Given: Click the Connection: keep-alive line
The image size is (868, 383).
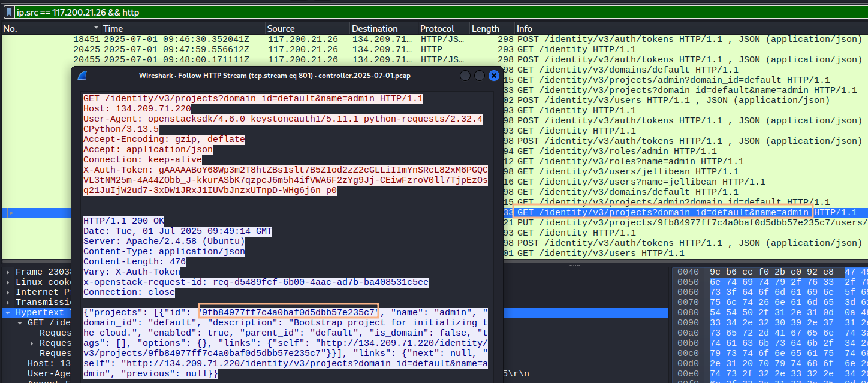Looking at the screenshot, I should 143,159.
